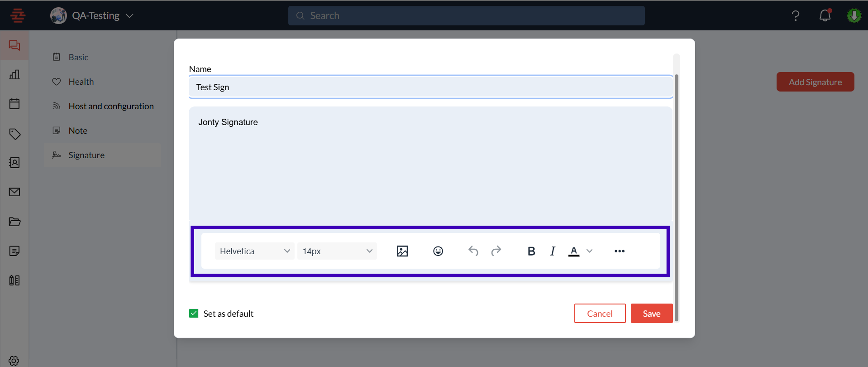The height and width of the screenshot is (367, 868).
Task: Click the QA-Testing workspace avatar
Action: coord(58,15)
